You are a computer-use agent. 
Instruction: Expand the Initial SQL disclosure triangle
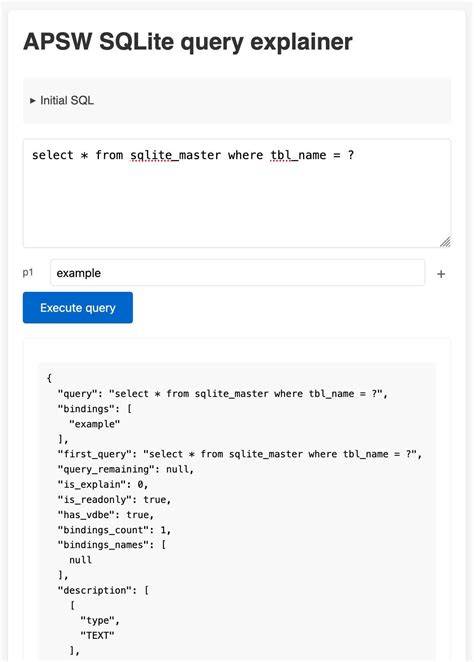(33, 100)
